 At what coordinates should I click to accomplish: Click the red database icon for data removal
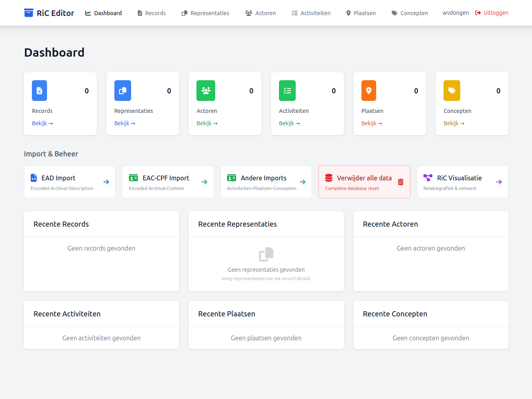point(329,178)
